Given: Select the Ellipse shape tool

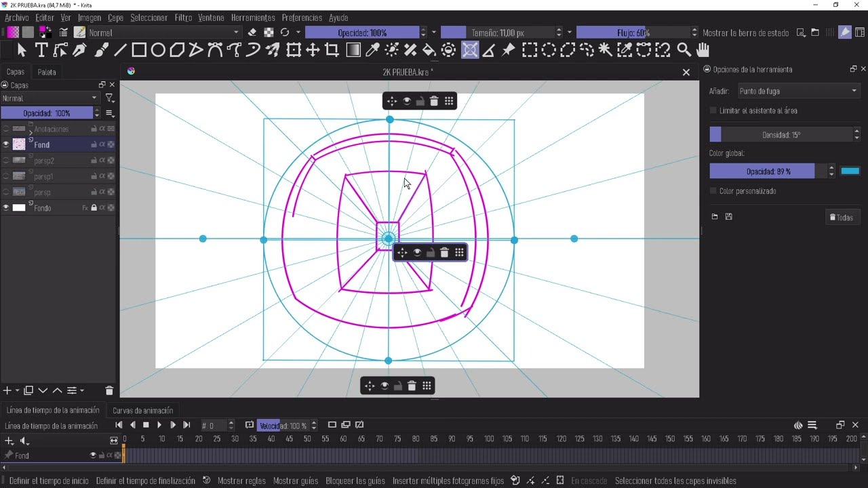Looking at the screenshot, I should pyautogui.click(x=158, y=49).
